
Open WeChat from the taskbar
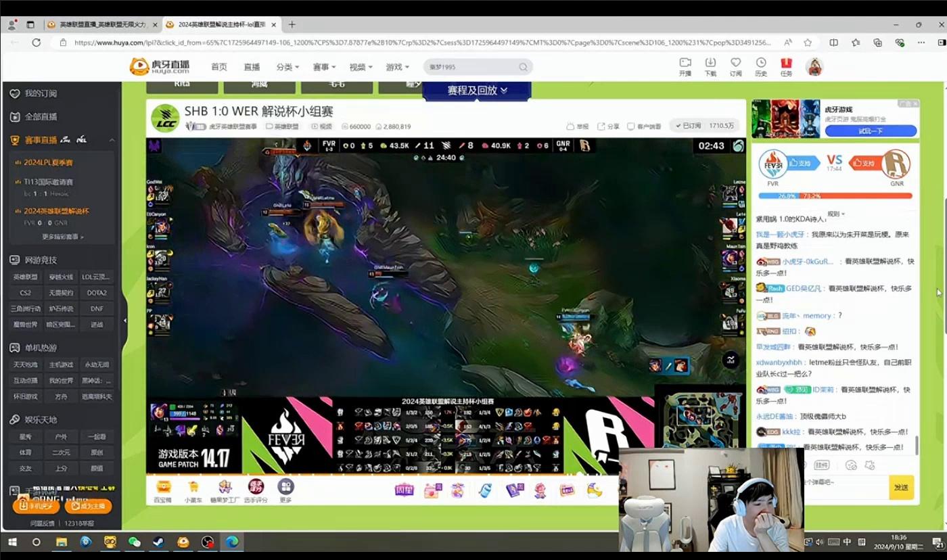[135, 542]
